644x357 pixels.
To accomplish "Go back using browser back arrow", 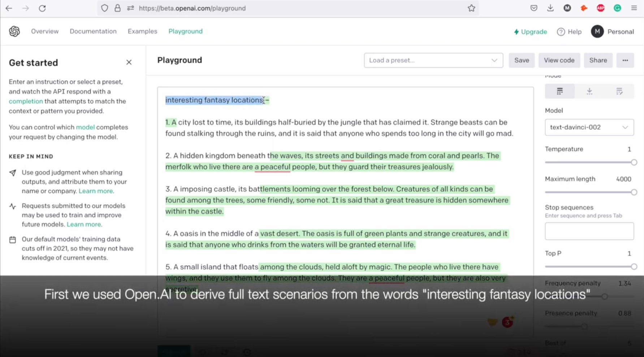I will [9, 8].
